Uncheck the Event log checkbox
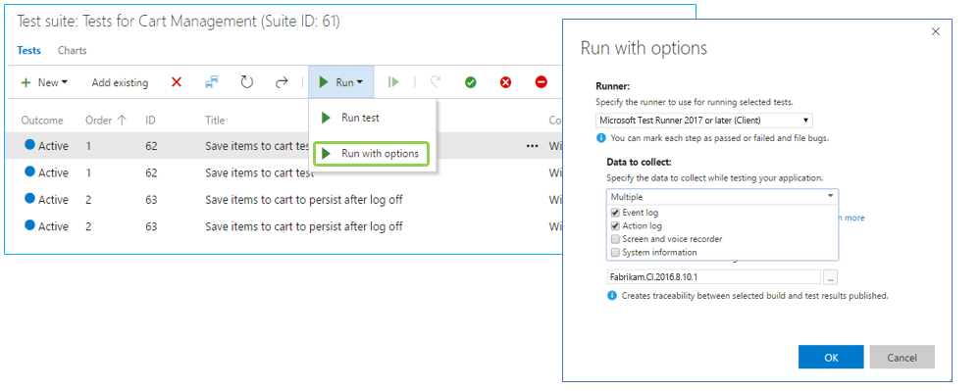The image size is (980, 391). click(616, 213)
